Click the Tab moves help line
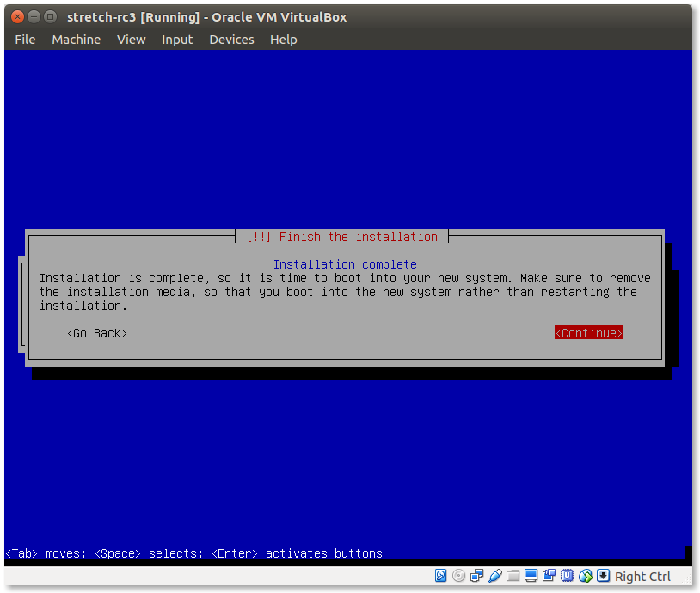The width and height of the screenshot is (700, 593). [x=193, y=553]
